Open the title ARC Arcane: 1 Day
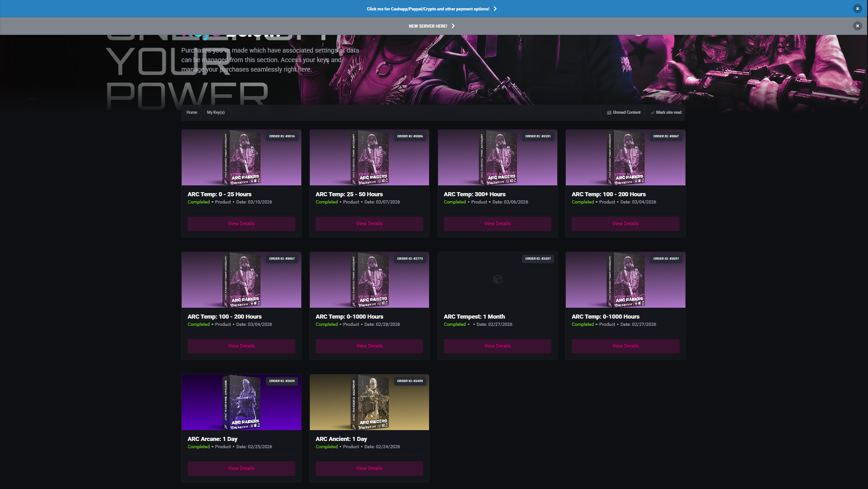The image size is (868, 489). click(212, 439)
